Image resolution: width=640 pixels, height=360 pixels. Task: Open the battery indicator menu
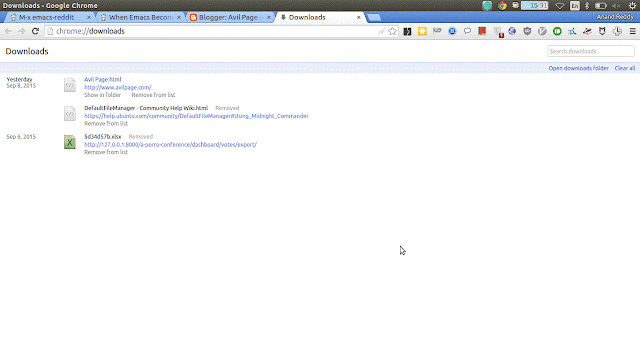click(600, 6)
